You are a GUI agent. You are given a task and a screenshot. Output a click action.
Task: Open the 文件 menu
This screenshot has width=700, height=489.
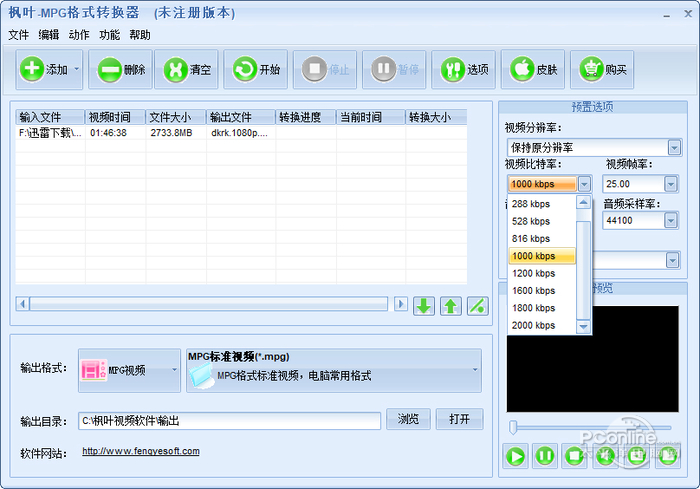tap(19, 35)
